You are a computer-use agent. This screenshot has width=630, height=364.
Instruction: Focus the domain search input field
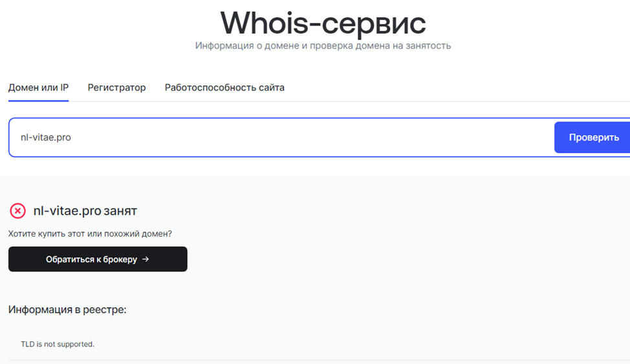tap(291, 137)
